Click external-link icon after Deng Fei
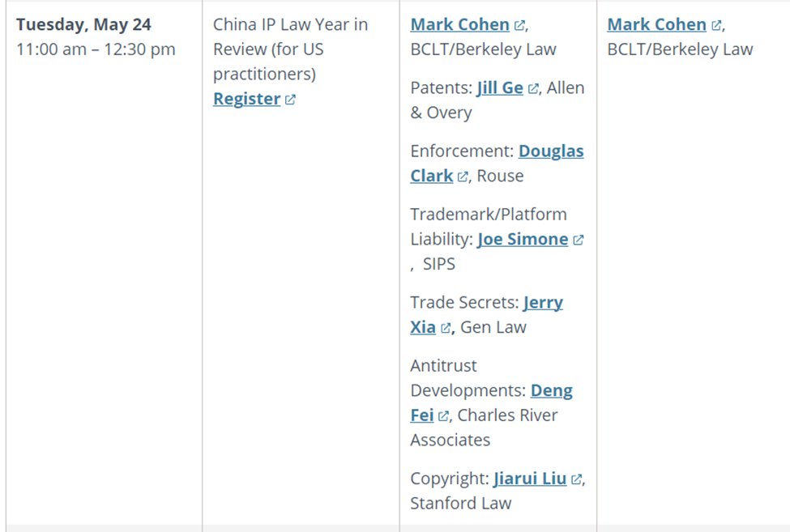This screenshot has width=790, height=532. click(x=443, y=416)
